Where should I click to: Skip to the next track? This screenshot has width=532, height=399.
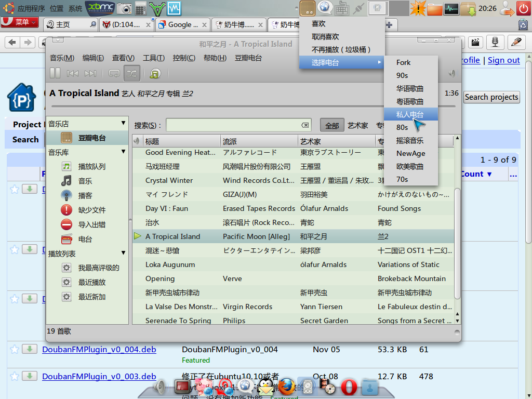tap(90, 74)
